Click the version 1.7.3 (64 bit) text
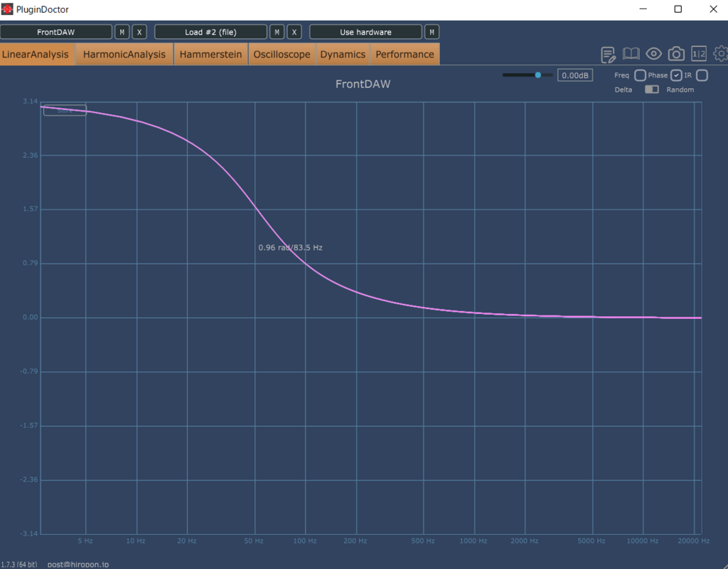The width and height of the screenshot is (728, 569). click(19, 564)
